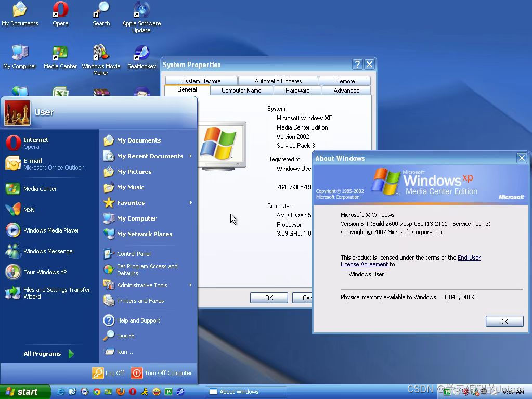Go to the Hardware tab
The height and width of the screenshot is (399, 532).
click(x=297, y=90)
